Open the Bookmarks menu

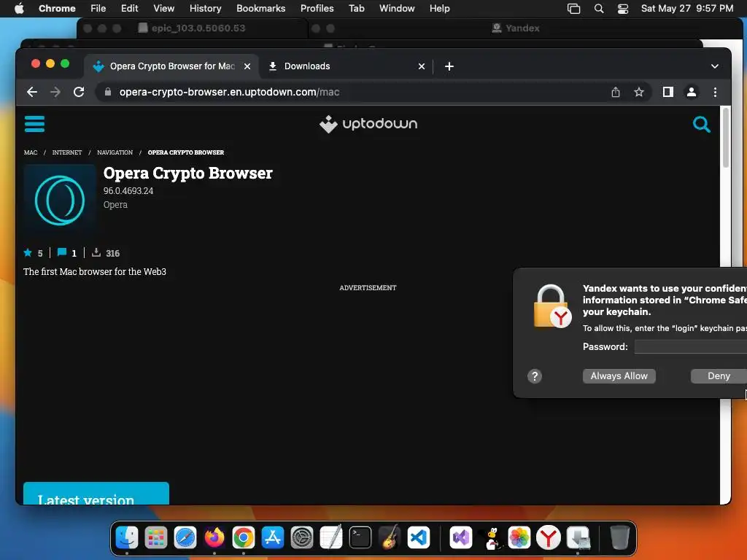point(260,9)
